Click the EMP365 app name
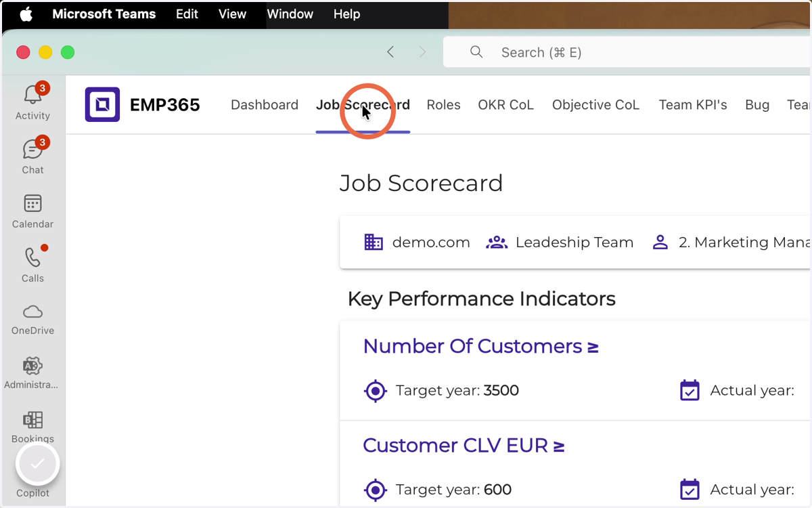 [165, 105]
